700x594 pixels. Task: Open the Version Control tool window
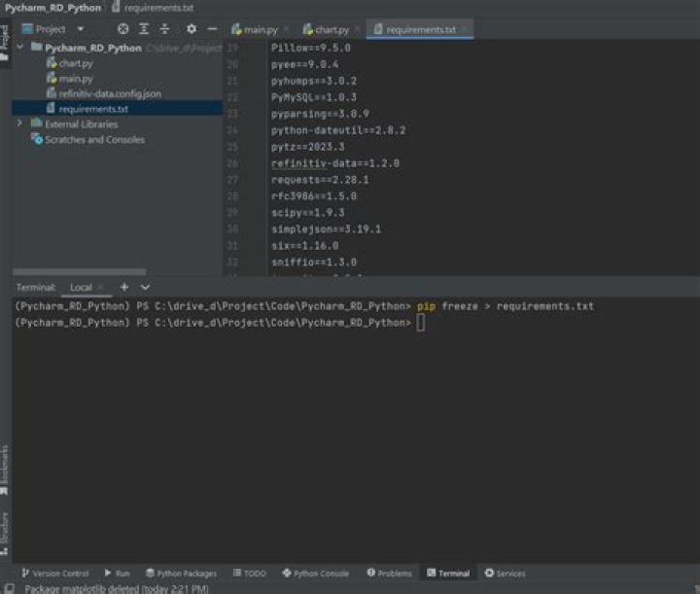[54, 574]
